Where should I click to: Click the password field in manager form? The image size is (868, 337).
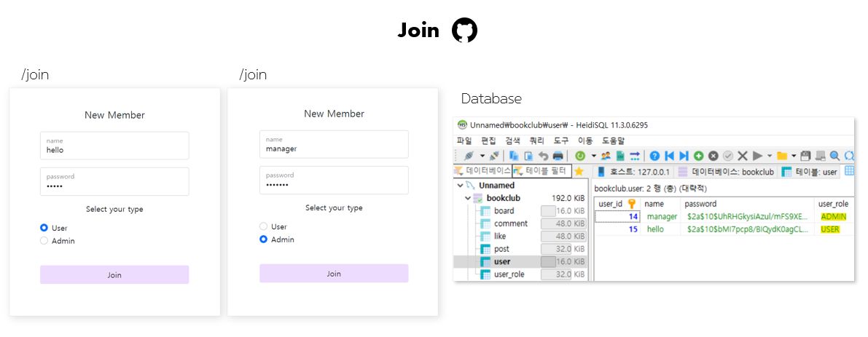click(334, 181)
